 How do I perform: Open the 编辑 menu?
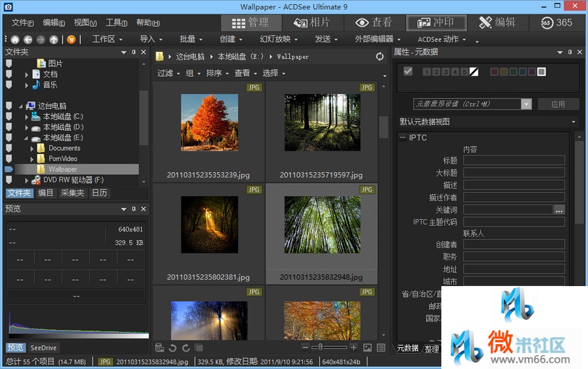coord(54,23)
